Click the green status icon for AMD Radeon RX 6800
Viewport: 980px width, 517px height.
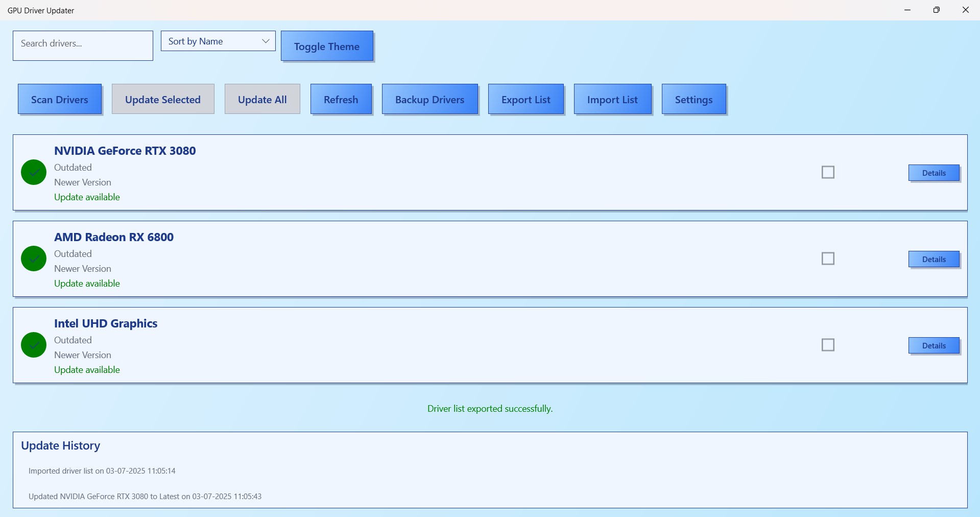[x=33, y=258]
